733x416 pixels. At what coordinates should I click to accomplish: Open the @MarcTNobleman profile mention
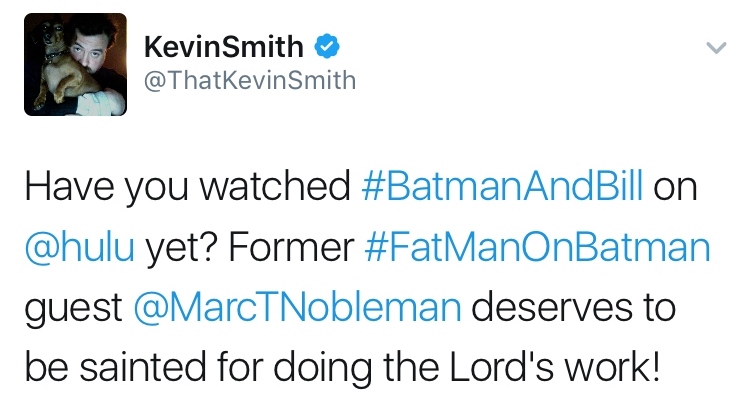click(x=296, y=306)
